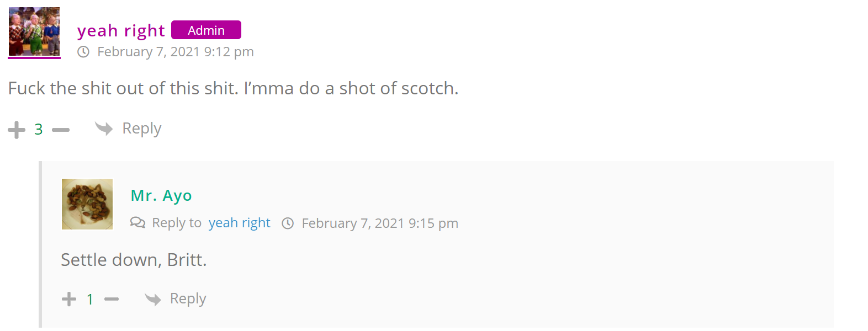This screenshot has height=331, width=868.
Task: Click the vote count 1 on the reply
Action: 90,300
